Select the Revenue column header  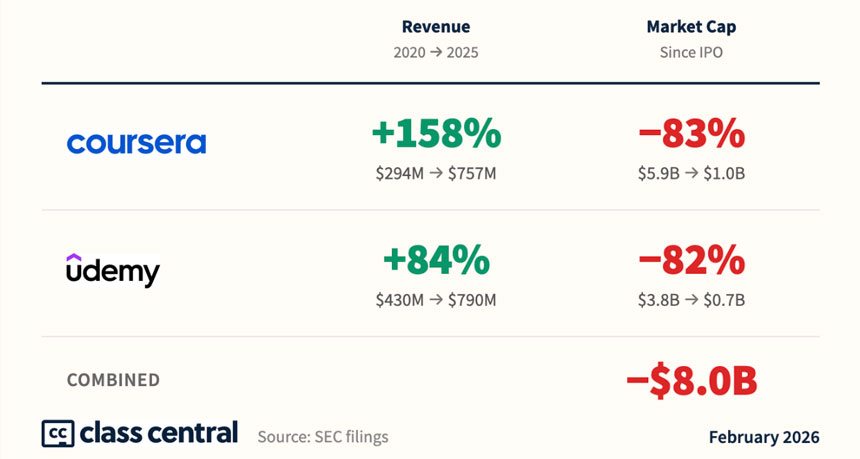pos(435,27)
